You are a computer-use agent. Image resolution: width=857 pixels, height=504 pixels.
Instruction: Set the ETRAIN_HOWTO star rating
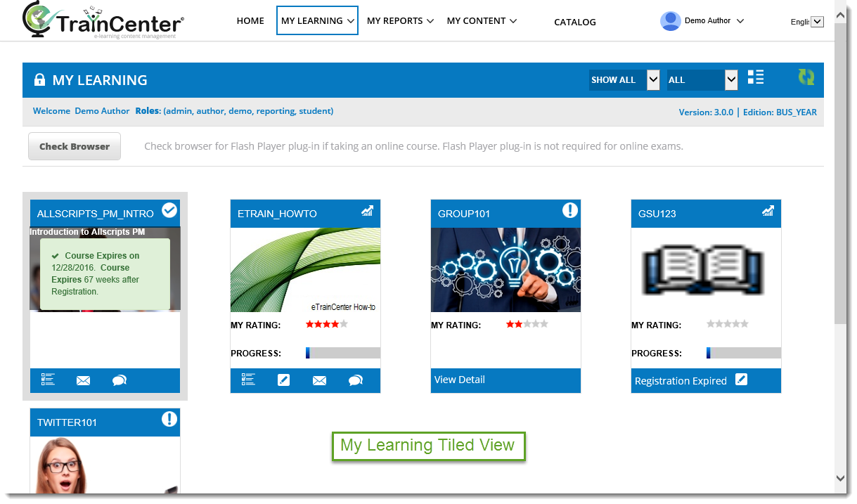coord(327,325)
